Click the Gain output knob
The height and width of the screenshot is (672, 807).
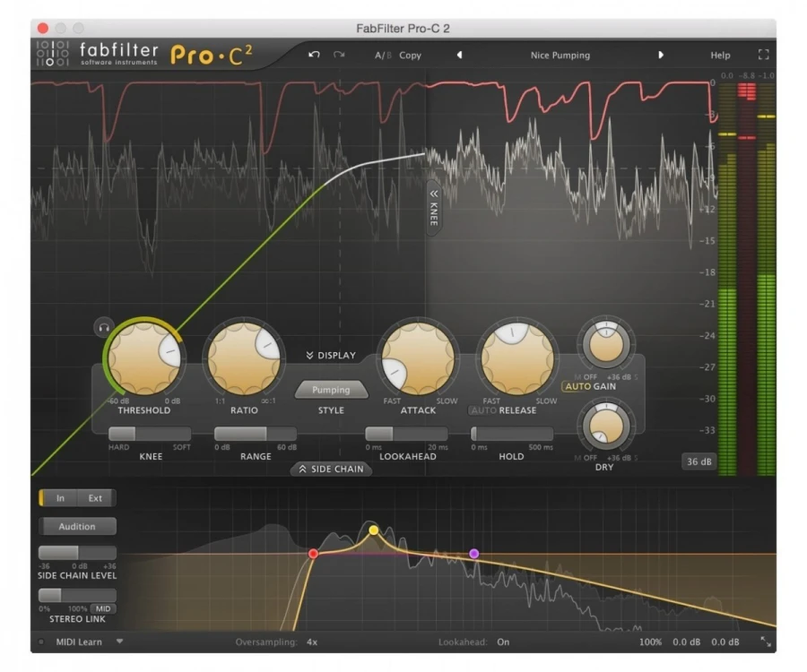[606, 343]
